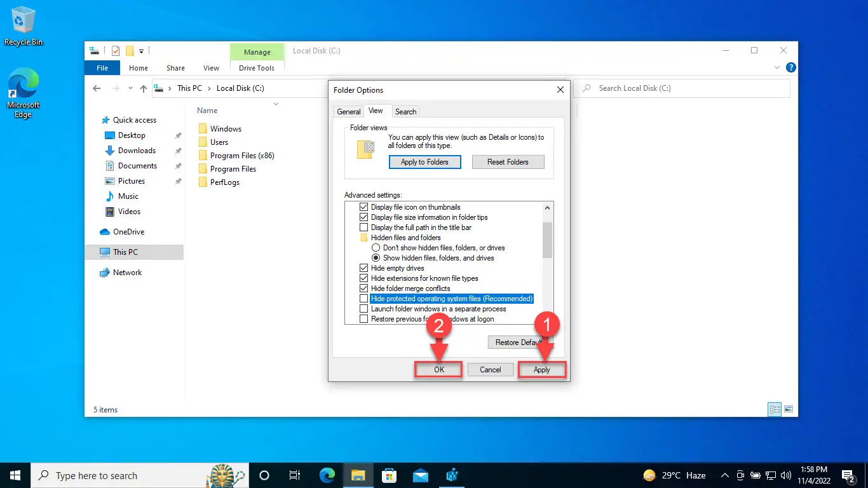This screenshot has height=488, width=868.
Task: Show hidden system tray icons chevron
Action: (725, 475)
